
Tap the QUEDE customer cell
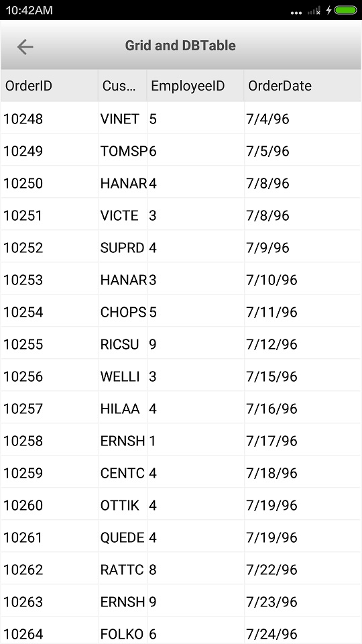click(123, 537)
